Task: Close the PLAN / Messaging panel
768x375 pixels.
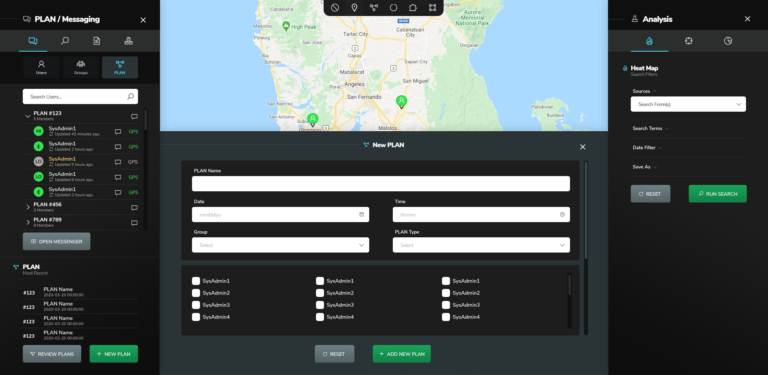Action: [x=143, y=20]
